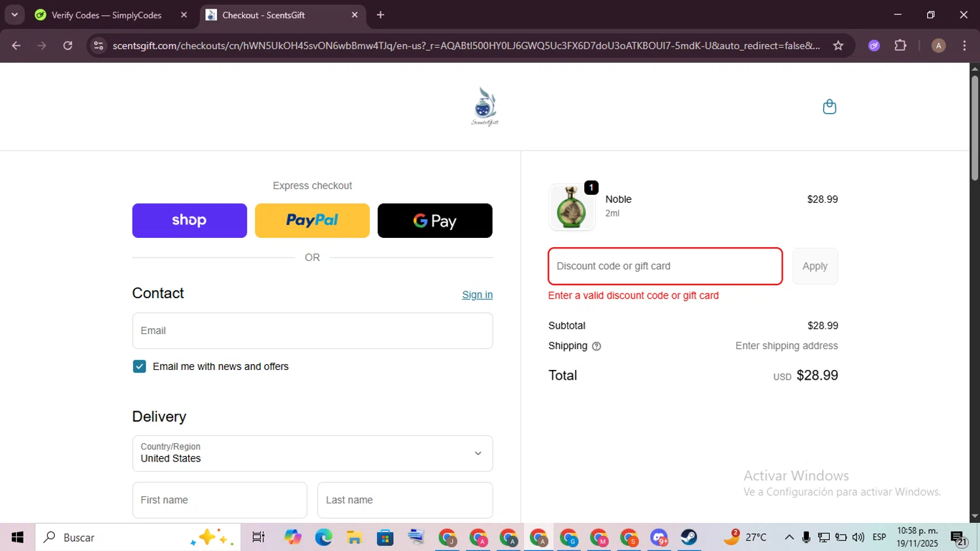Open Chrome profile M from taskbar

pyautogui.click(x=598, y=537)
